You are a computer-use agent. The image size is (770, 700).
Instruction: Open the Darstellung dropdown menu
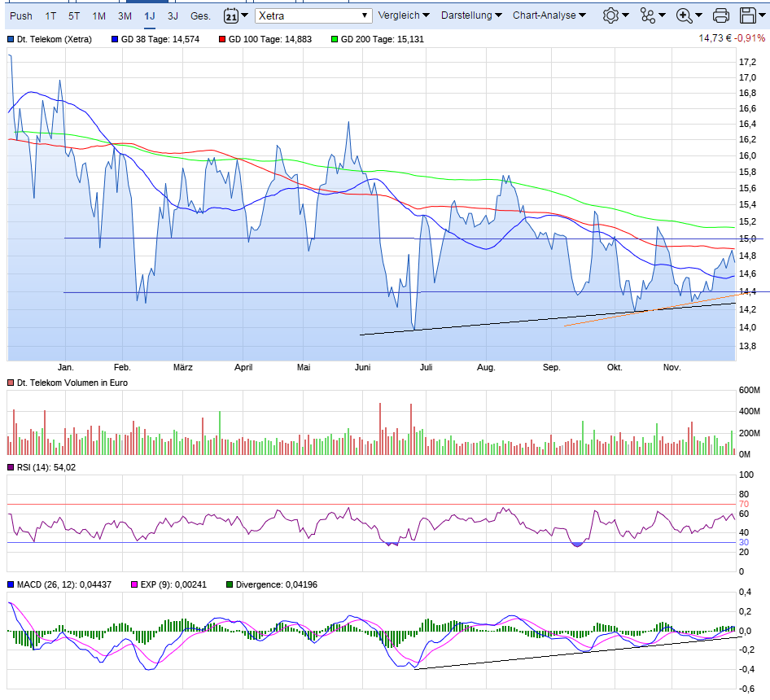471,15
